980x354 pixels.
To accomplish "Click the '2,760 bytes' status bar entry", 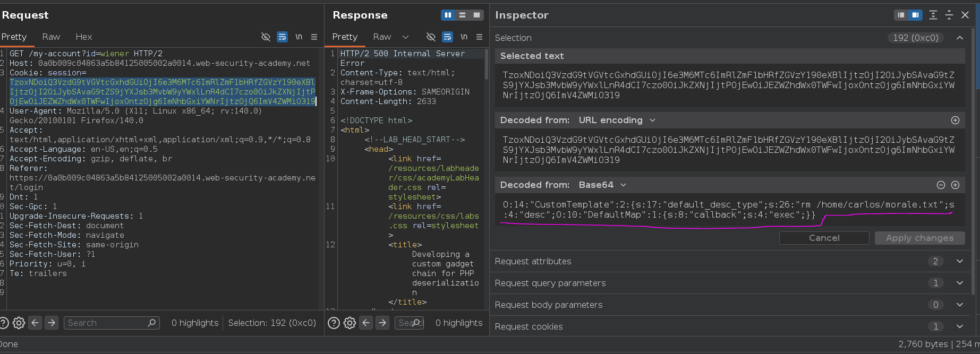I will (x=923, y=344).
